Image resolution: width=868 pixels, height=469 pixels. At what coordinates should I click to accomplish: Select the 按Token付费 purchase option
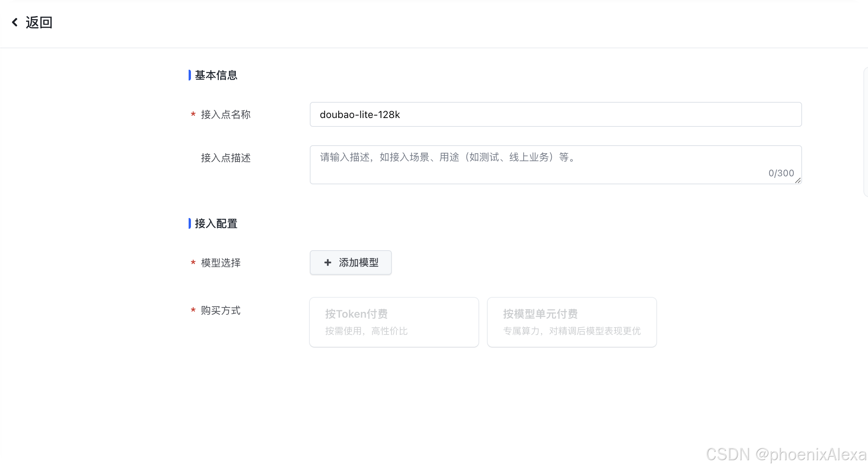(394, 322)
